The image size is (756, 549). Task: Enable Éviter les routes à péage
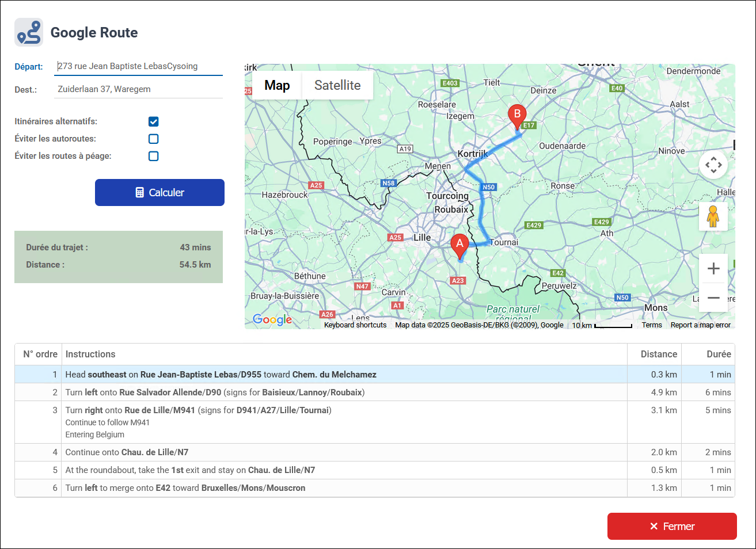(x=153, y=156)
